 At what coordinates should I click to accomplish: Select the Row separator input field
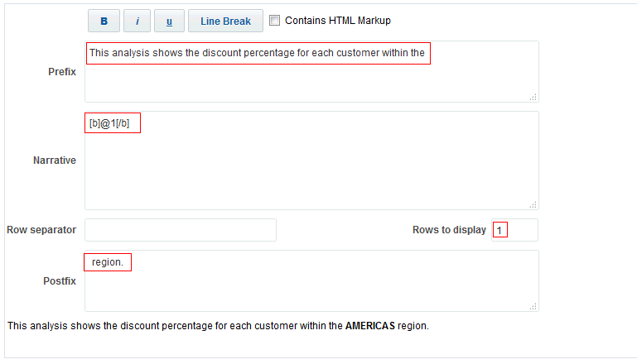tap(181, 230)
